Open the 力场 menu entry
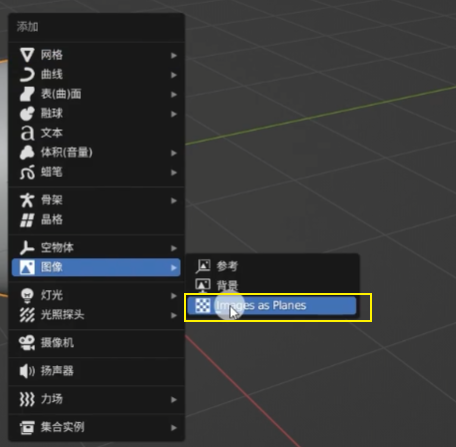The width and height of the screenshot is (456, 447). [x=96, y=399]
